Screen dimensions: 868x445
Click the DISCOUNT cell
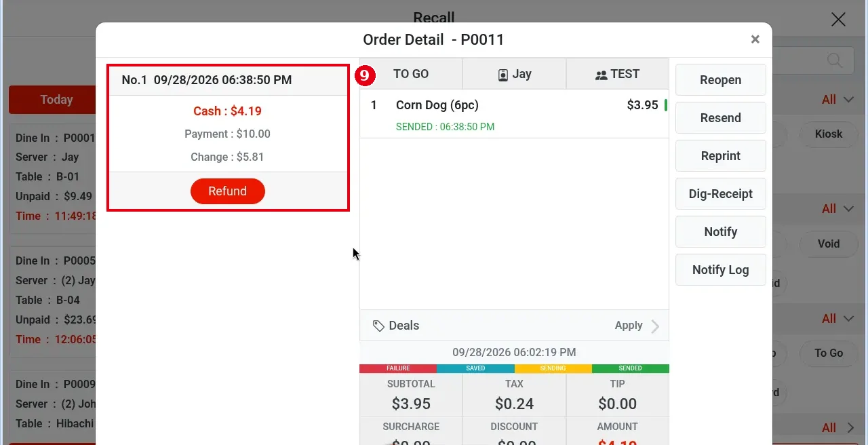tap(514, 431)
